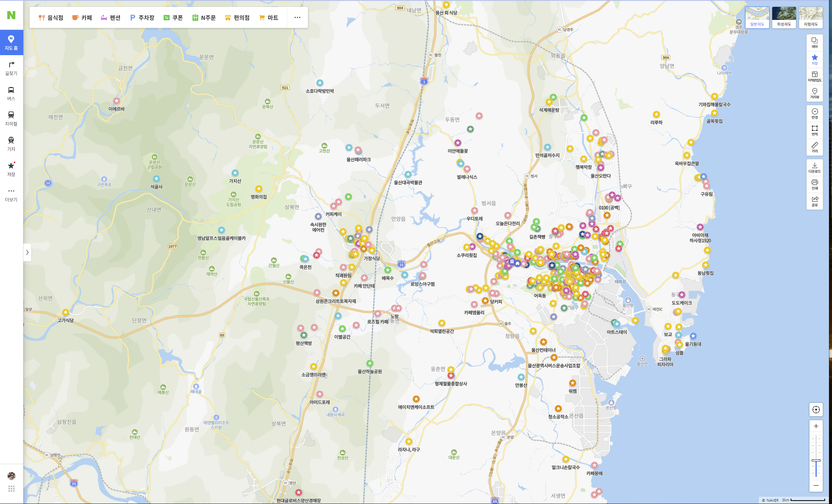Image resolution: width=832 pixels, height=504 pixels.
Task: Click the 카페 category button
Action: click(82, 18)
